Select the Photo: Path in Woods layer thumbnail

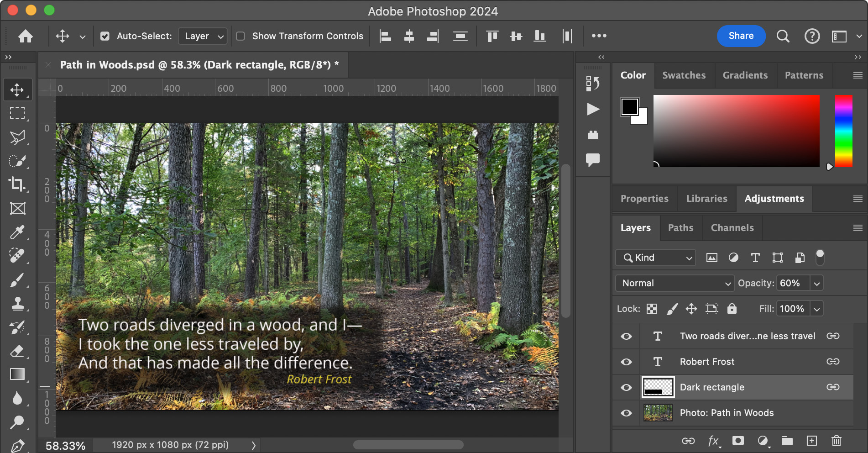(x=658, y=413)
